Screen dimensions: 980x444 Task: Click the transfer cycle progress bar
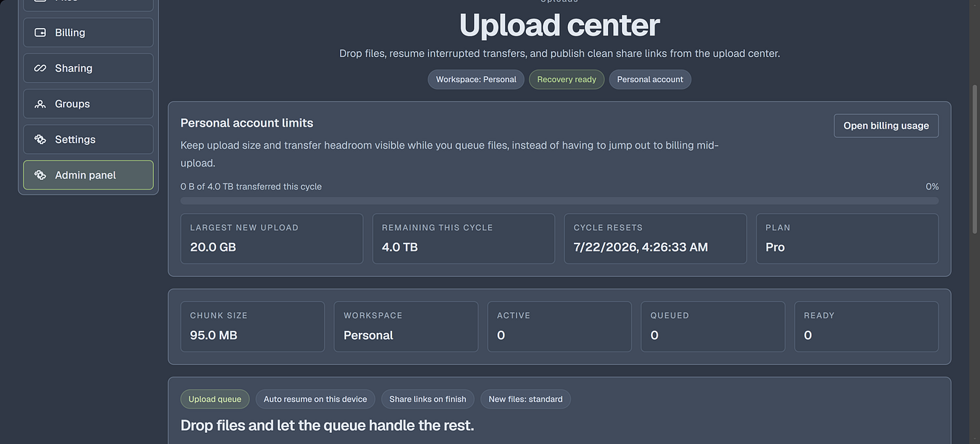559,201
